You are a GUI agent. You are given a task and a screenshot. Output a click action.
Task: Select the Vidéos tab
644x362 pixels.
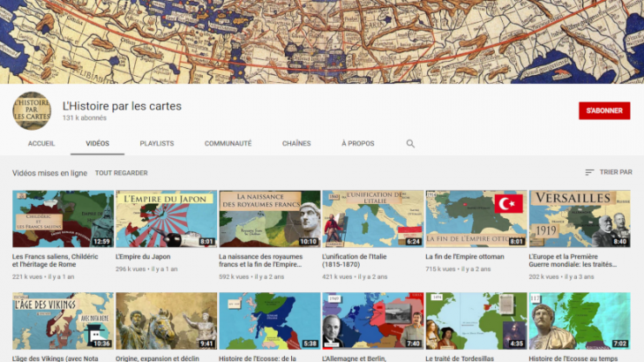97,143
